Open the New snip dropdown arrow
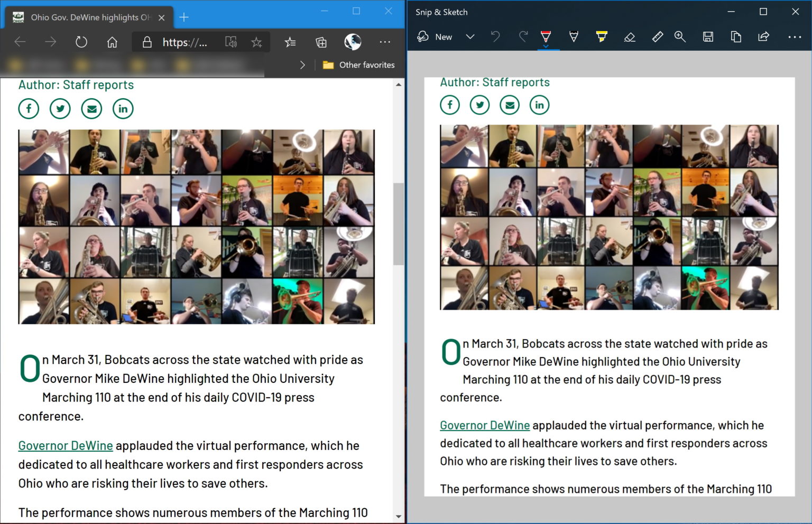This screenshot has width=812, height=524. [469, 37]
